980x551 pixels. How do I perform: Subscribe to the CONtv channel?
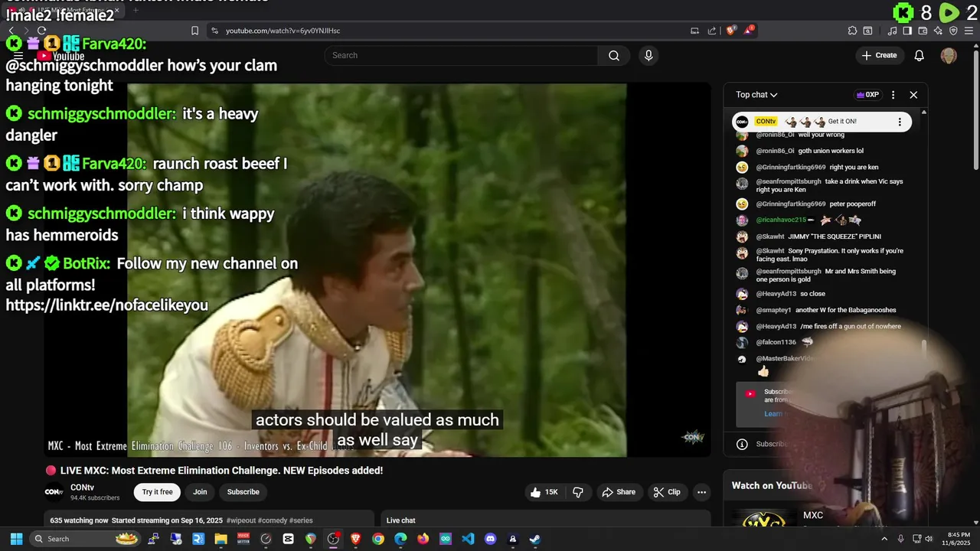(243, 492)
